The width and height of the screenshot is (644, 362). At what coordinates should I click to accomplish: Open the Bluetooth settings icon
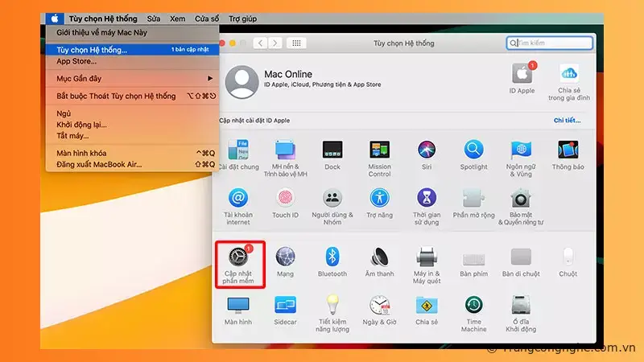332,257
